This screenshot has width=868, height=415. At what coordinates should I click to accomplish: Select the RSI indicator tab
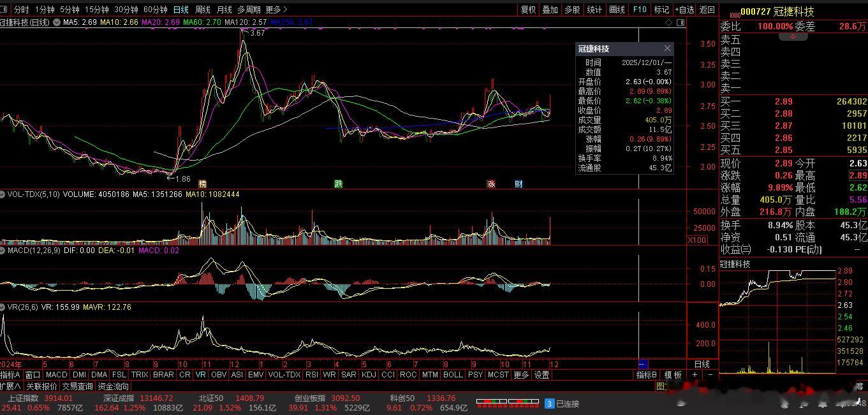pos(312,375)
